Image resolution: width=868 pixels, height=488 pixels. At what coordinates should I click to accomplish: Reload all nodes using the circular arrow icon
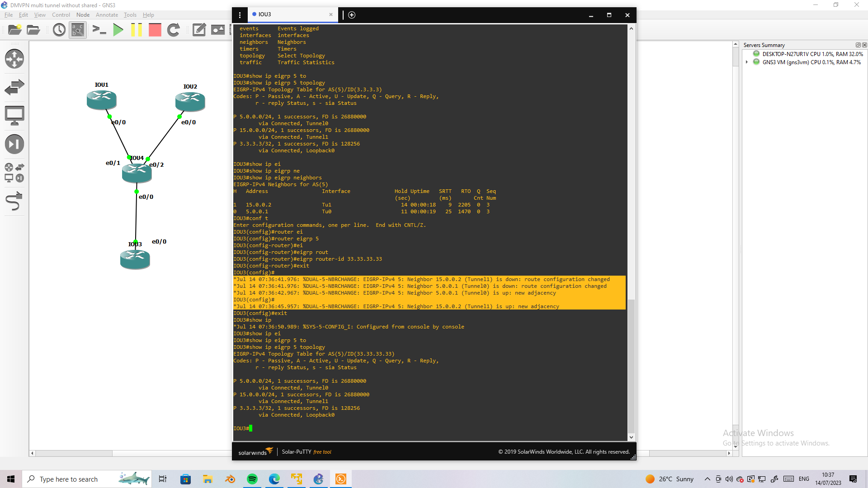(x=173, y=30)
